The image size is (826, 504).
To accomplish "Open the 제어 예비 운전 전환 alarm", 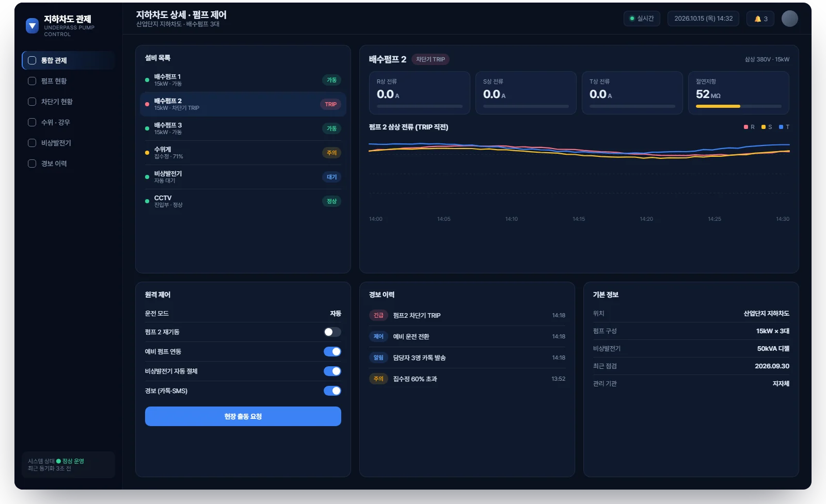I will click(x=467, y=336).
